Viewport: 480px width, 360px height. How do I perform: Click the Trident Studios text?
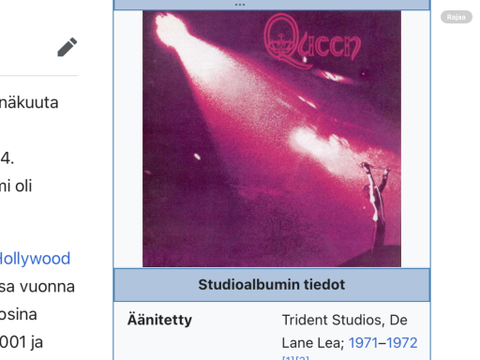click(332, 320)
